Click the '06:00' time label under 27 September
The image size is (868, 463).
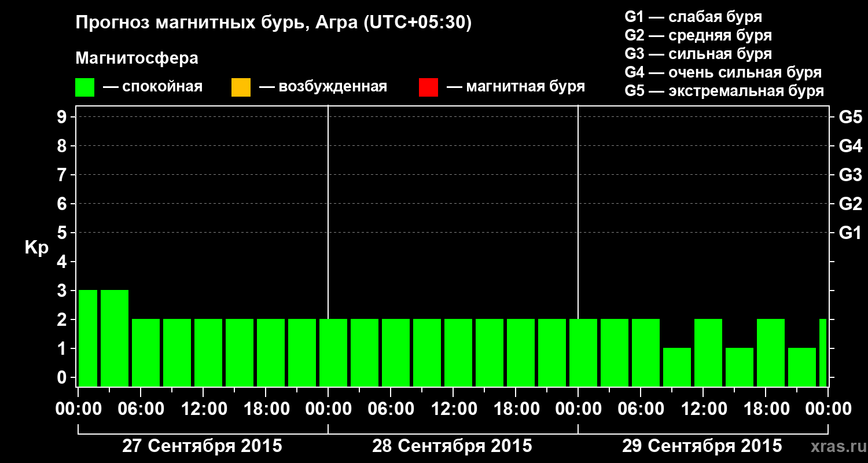tap(142, 409)
